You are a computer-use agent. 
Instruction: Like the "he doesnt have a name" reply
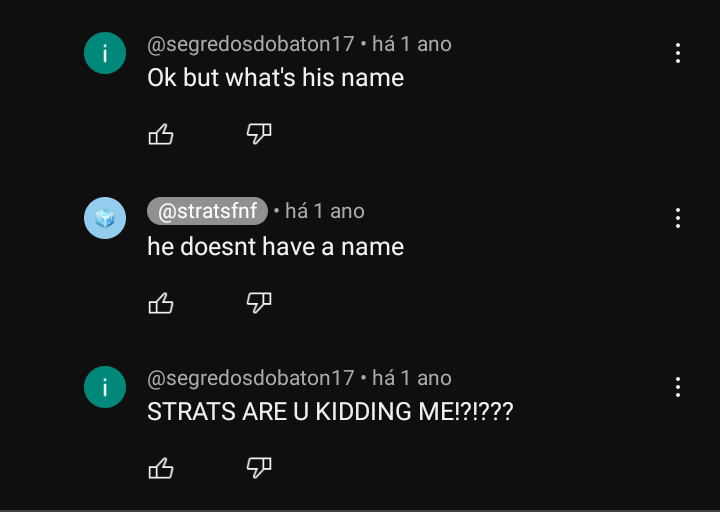click(x=161, y=303)
